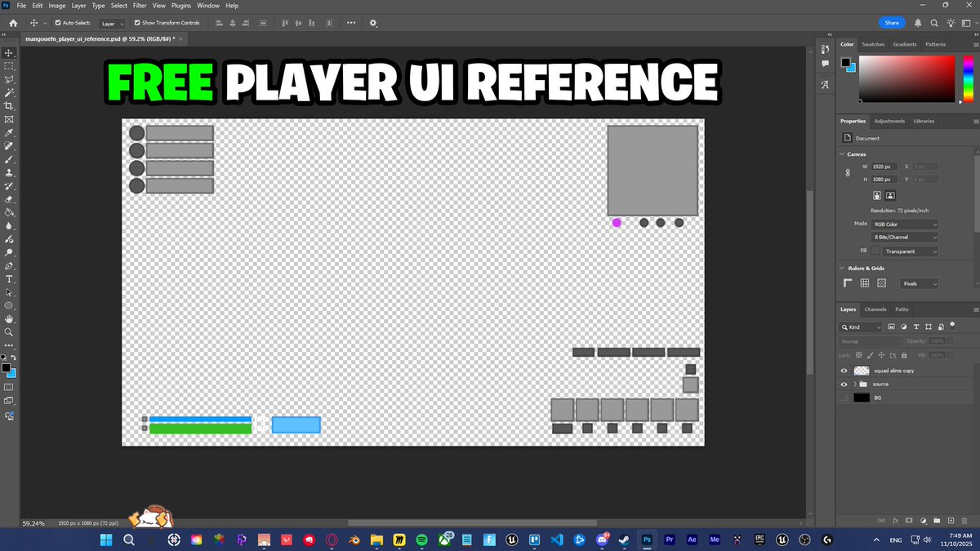Select the Path Selection arrow tool
980x551 pixels.
(9, 292)
